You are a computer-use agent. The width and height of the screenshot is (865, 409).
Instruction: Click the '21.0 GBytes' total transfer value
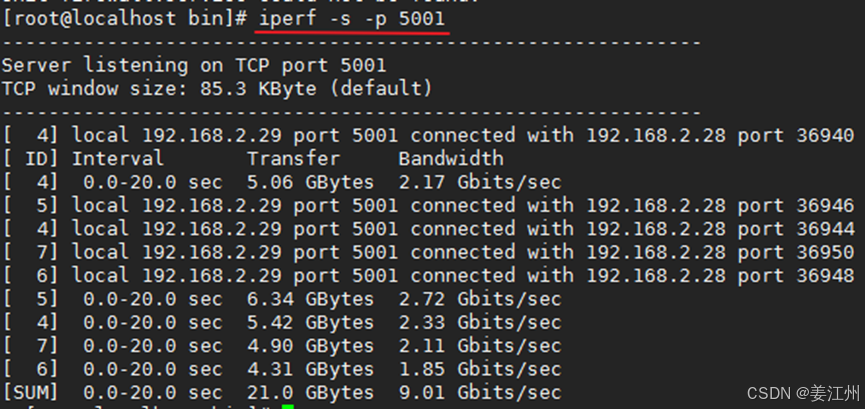(310, 392)
